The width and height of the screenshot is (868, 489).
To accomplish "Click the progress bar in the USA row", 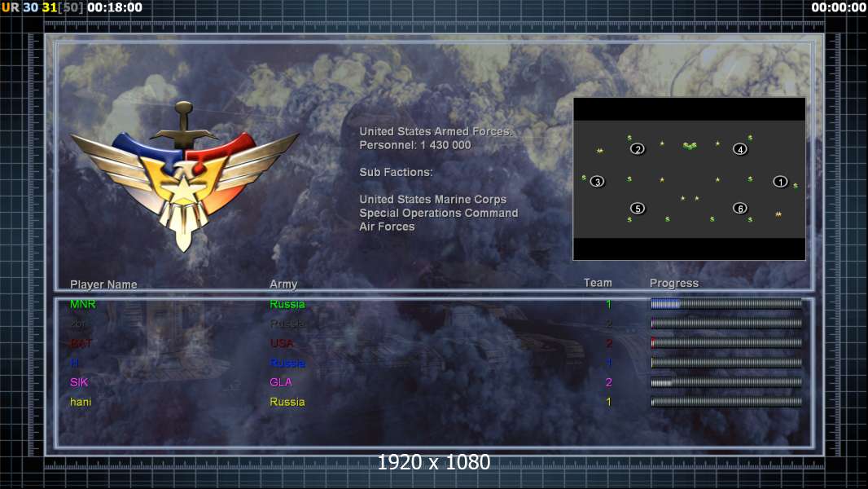I will (726, 343).
